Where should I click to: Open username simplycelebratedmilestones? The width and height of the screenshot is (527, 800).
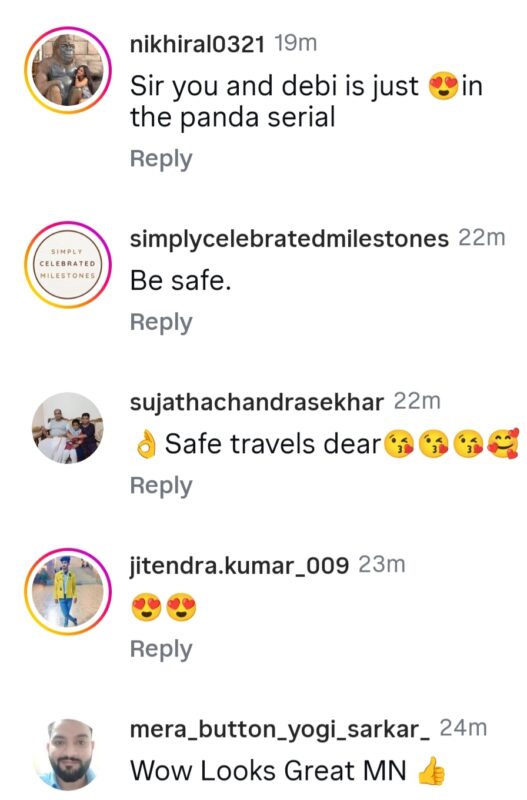pos(289,239)
